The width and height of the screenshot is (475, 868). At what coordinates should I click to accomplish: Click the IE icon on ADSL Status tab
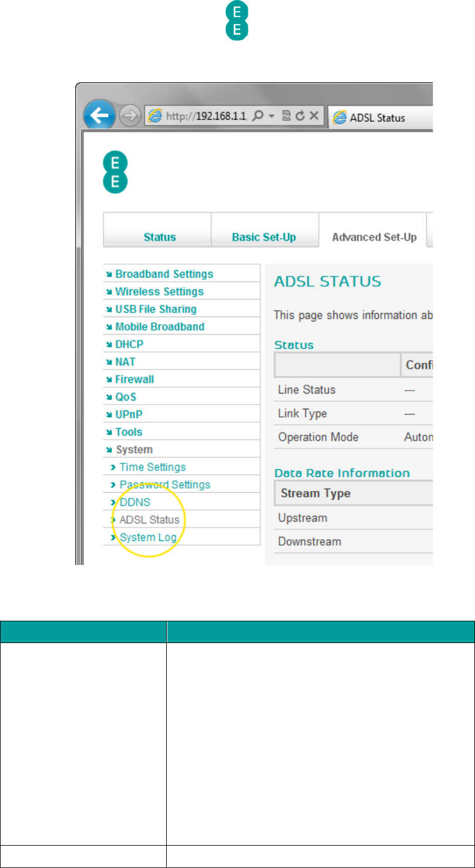[339, 117]
